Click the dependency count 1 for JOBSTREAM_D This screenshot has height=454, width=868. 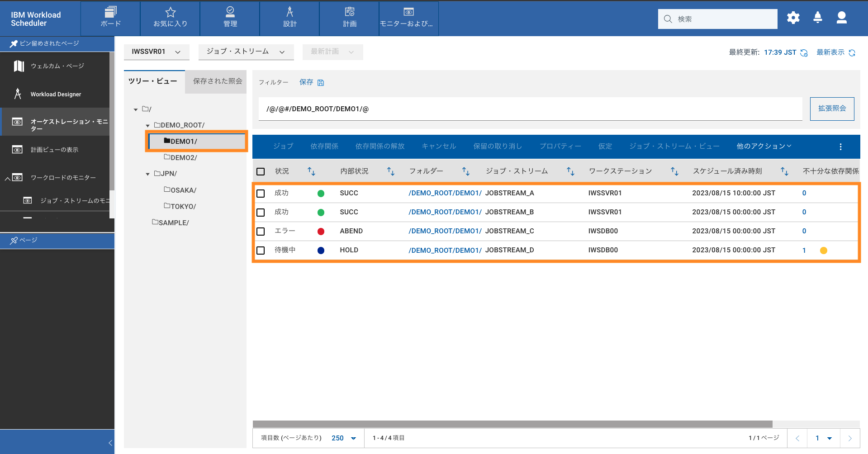[x=804, y=251]
